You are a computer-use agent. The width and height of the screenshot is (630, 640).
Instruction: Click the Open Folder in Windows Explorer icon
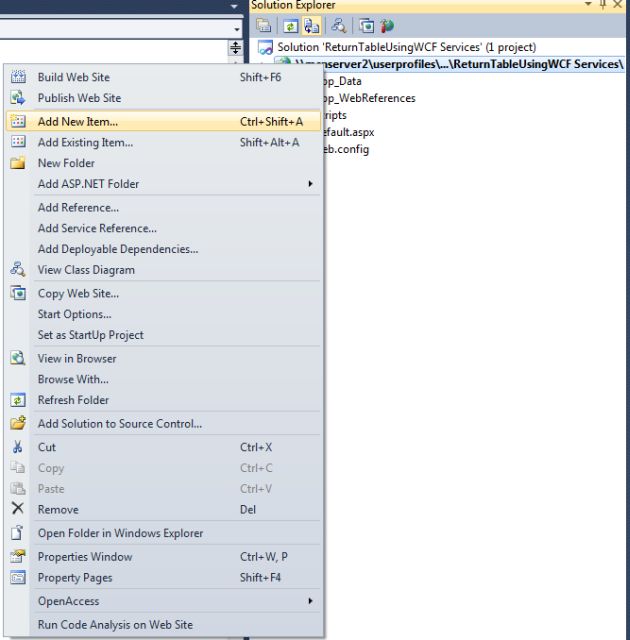(x=17, y=533)
